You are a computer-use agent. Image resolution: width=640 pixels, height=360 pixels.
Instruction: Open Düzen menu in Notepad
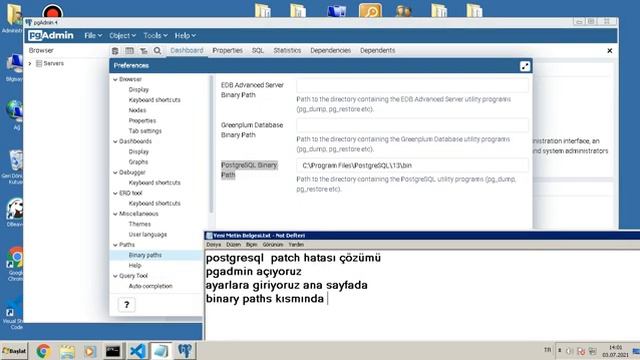click(x=233, y=244)
